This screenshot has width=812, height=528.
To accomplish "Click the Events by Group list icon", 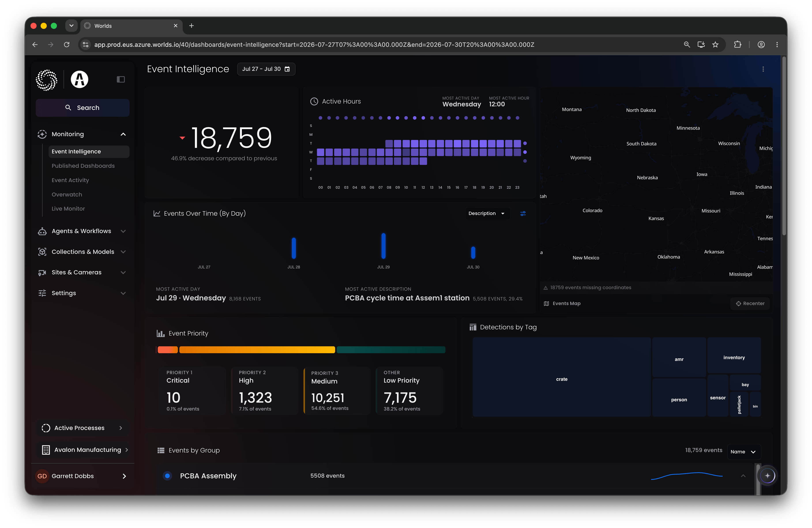I will tap(161, 451).
